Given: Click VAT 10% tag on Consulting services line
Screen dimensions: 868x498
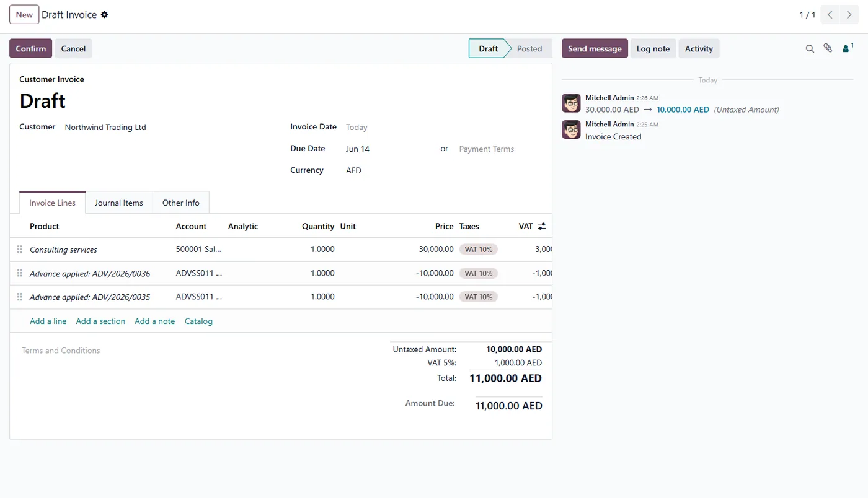Looking at the screenshot, I should click(x=478, y=250).
